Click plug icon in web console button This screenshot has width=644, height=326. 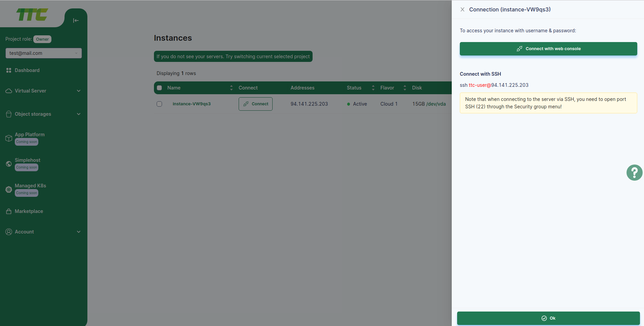pos(519,49)
